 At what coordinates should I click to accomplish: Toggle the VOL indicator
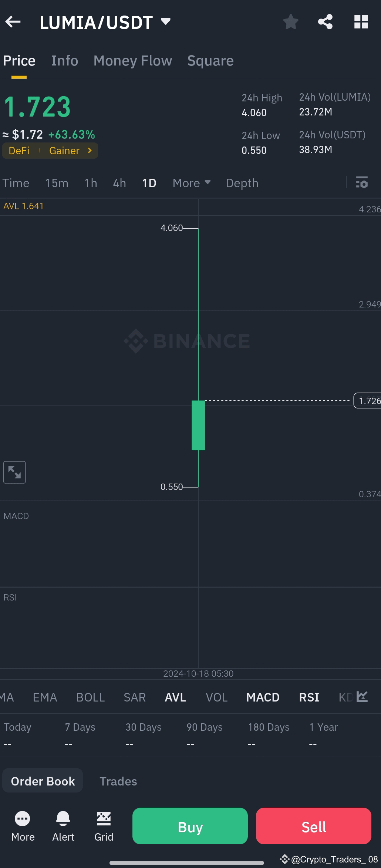tap(216, 697)
